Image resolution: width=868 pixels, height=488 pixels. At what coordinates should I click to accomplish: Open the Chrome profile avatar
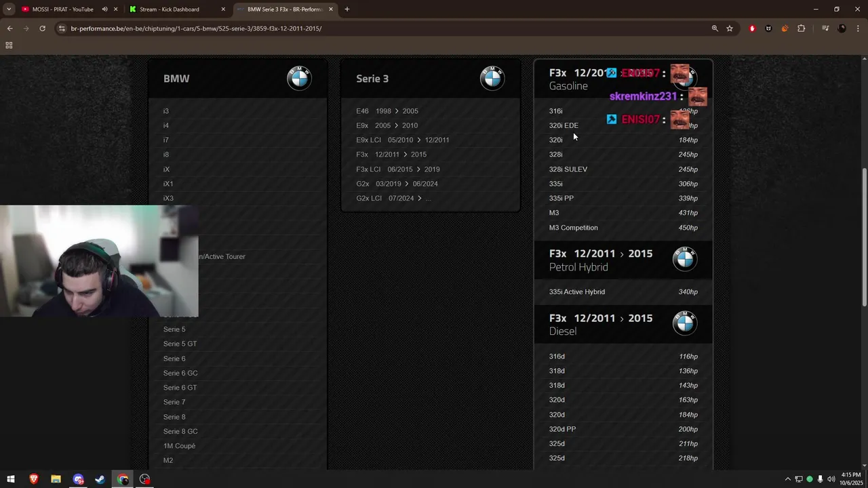tap(842, 28)
